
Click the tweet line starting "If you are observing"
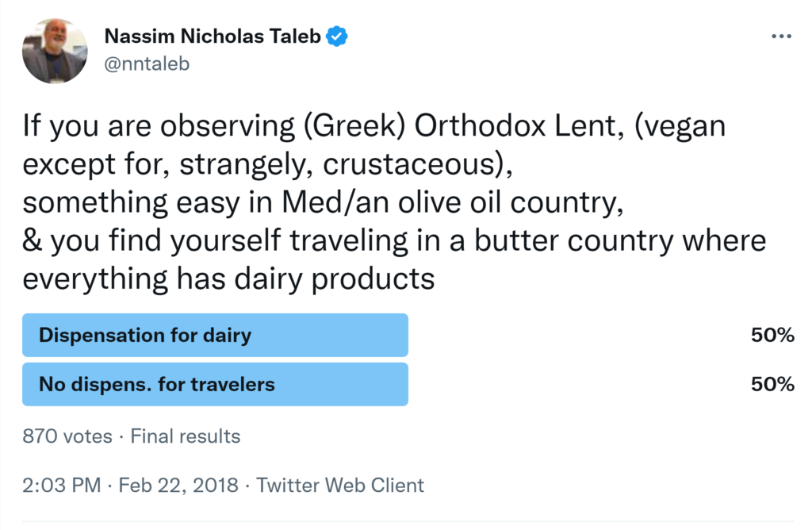click(373, 127)
